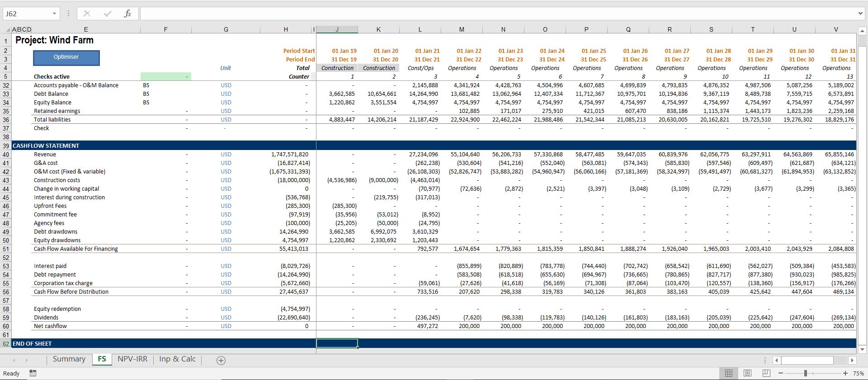Image resolution: width=868 pixels, height=380 pixels.
Task: Click the Enter checkmark icon in formula bar
Action: click(x=107, y=14)
